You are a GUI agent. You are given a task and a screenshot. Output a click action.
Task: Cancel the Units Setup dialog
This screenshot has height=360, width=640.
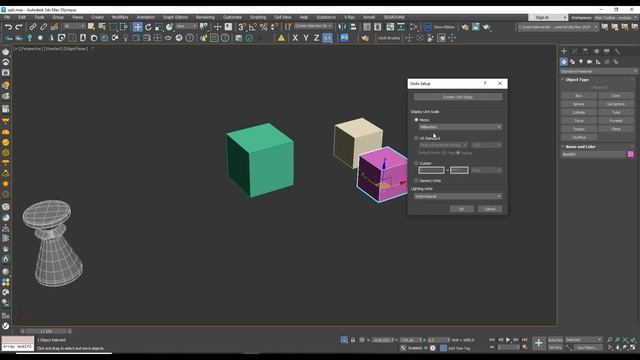pyautogui.click(x=490, y=209)
